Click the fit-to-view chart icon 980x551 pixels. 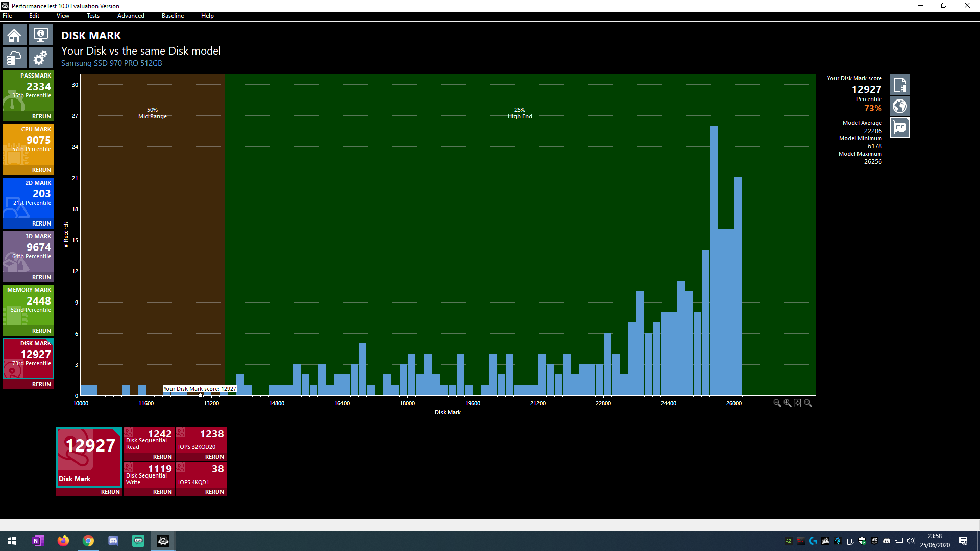798,403
